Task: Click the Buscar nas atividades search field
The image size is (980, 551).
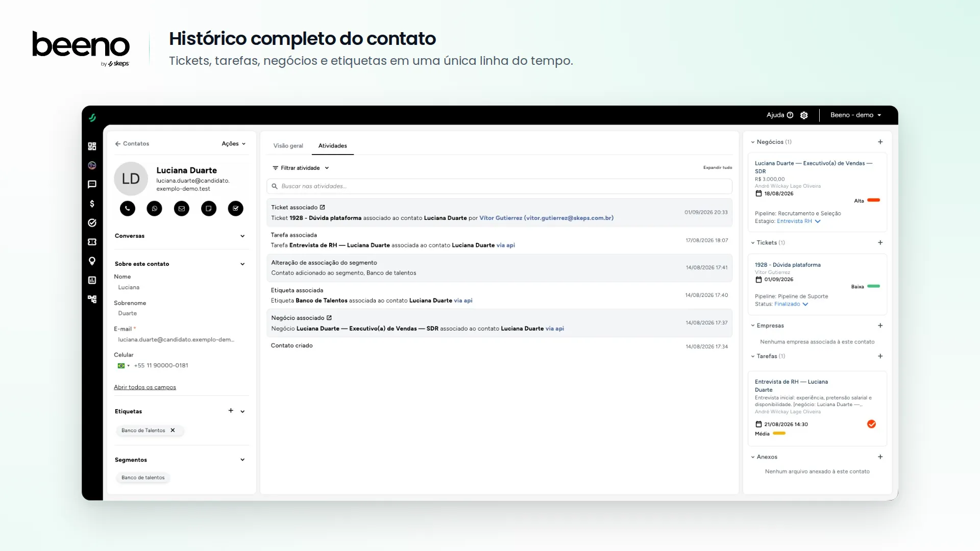Action: pyautogui.click(x=499, y=186)
